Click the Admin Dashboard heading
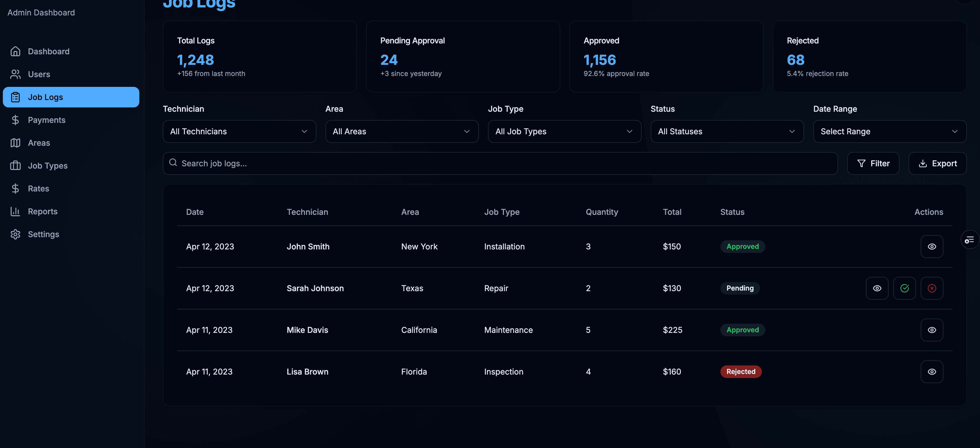The image size is (980, 448). [41, 12]
